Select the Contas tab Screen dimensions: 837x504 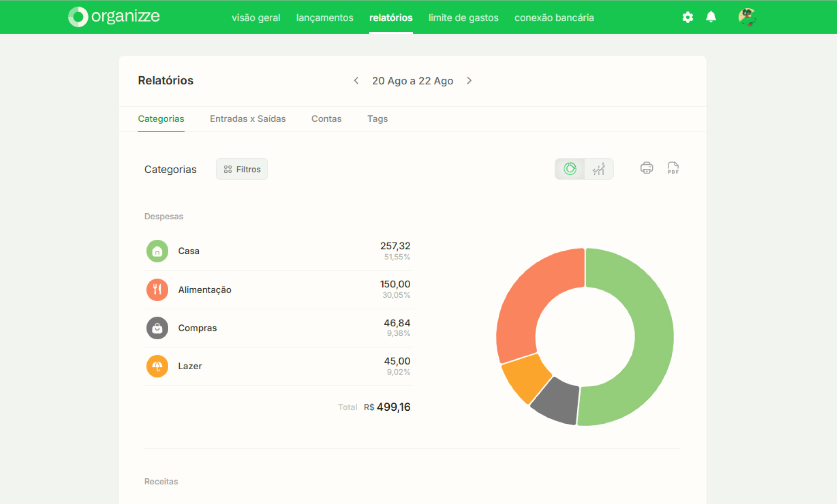[327, 119]
